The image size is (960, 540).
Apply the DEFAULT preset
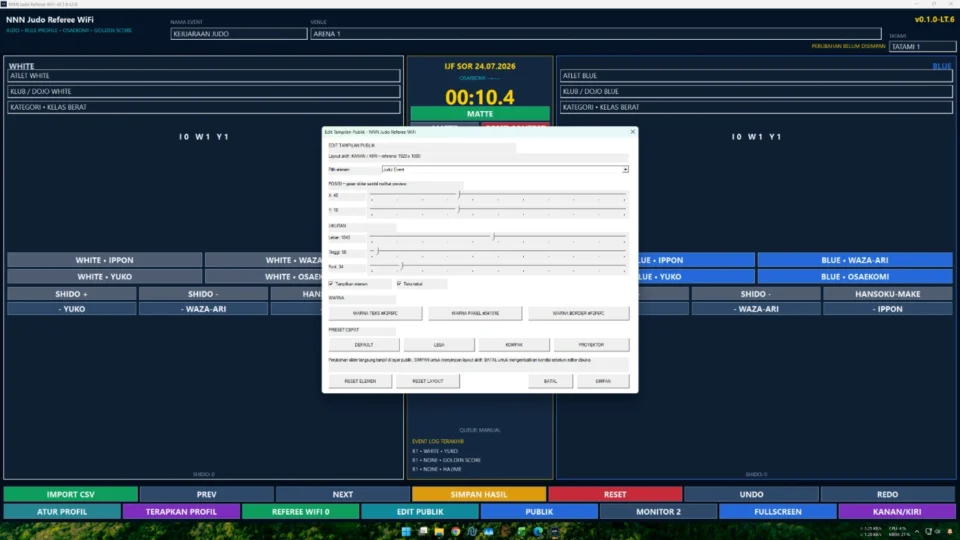tap(364, 345)
